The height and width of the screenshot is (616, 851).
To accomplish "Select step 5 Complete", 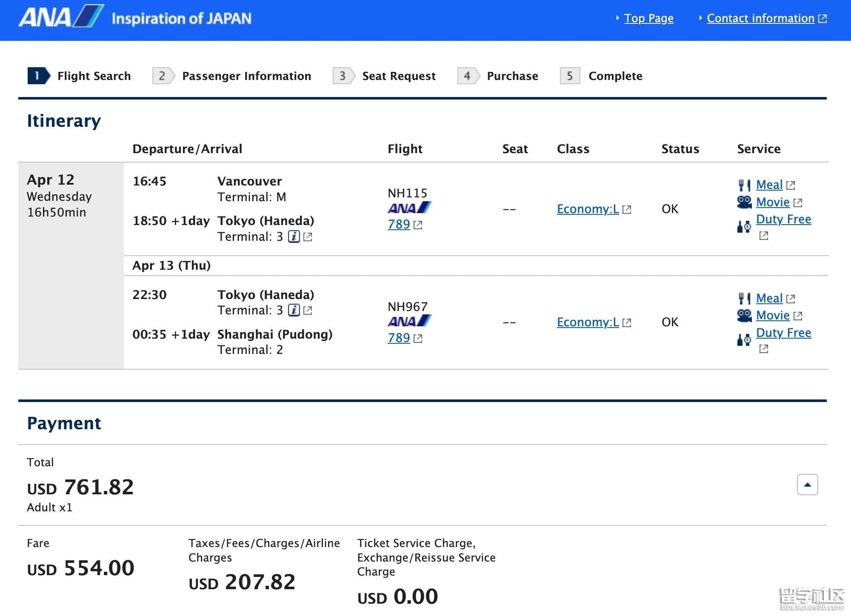I will click(x=601, y=76).
